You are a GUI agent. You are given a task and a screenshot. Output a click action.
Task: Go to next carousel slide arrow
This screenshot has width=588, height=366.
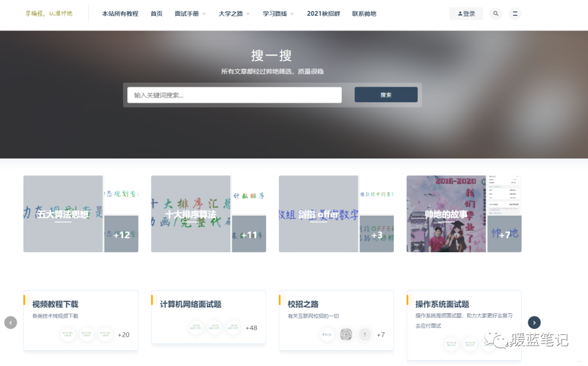[535, 322]
